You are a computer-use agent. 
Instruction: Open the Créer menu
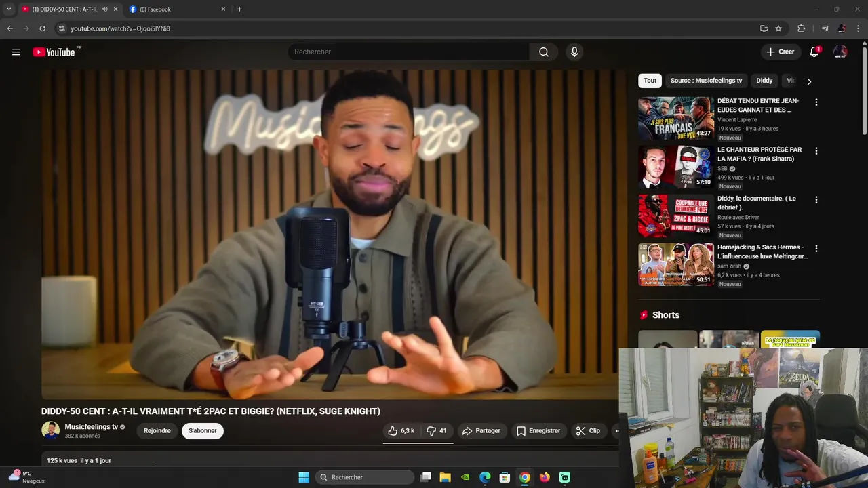pos(780,52)
